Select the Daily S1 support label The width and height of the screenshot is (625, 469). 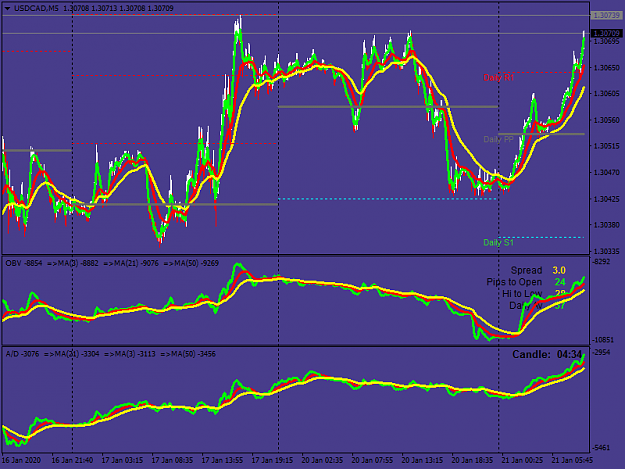point(498,242)
